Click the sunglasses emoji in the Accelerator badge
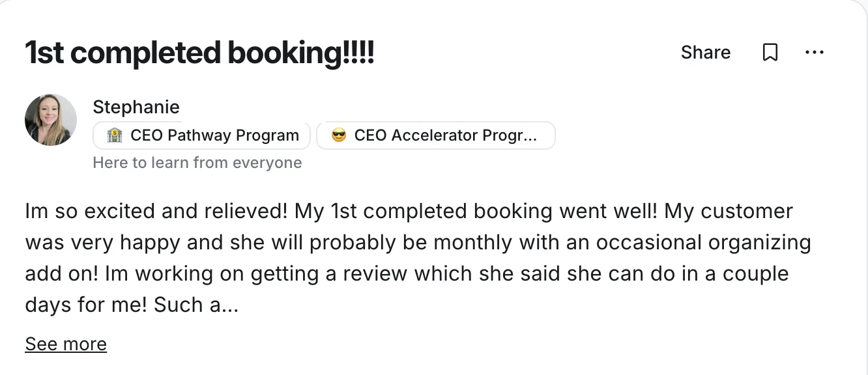 click(339, 135)
